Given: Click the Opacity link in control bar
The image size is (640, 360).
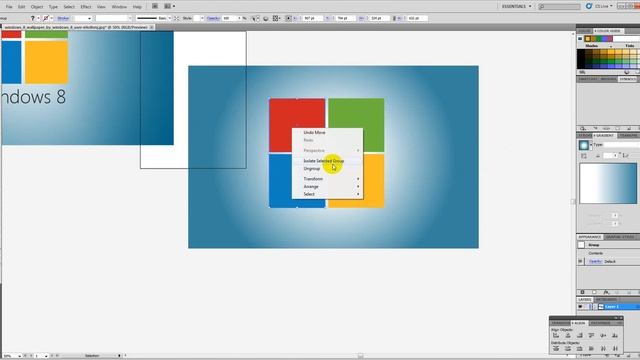Looking at the screenshot, I should [213, 18].
